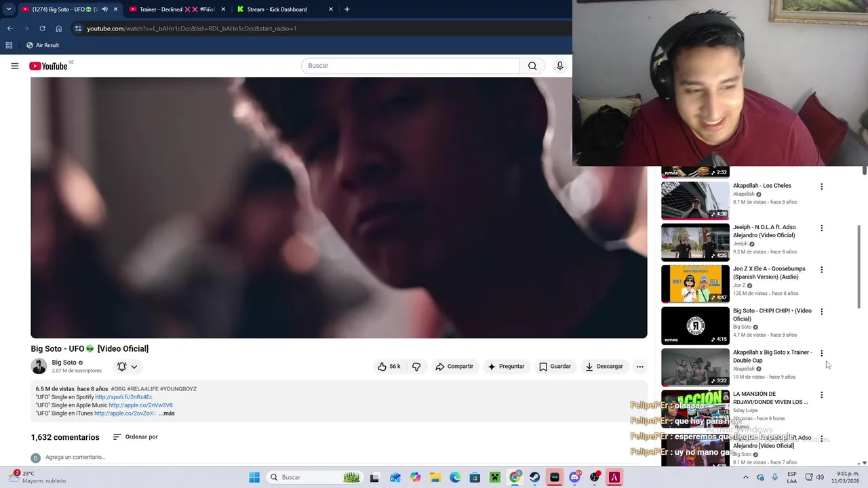
Task: Click the video player area
Action: (338, 207)
